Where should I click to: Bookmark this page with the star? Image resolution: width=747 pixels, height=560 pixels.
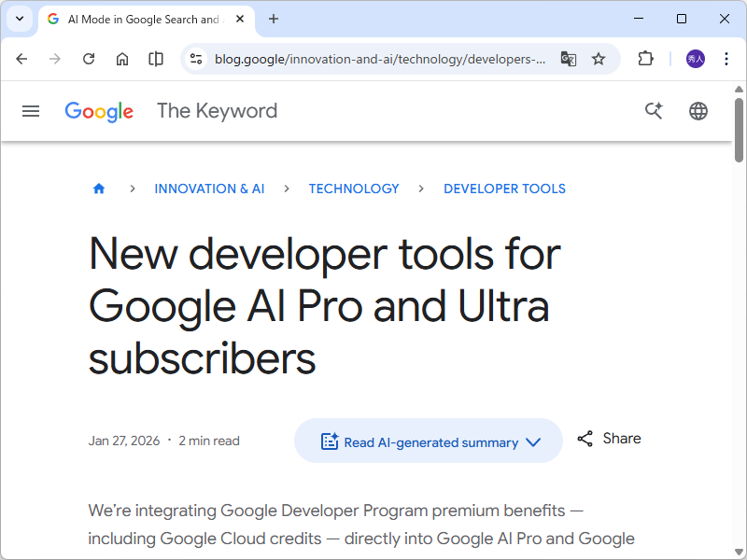tap(599, 59)
